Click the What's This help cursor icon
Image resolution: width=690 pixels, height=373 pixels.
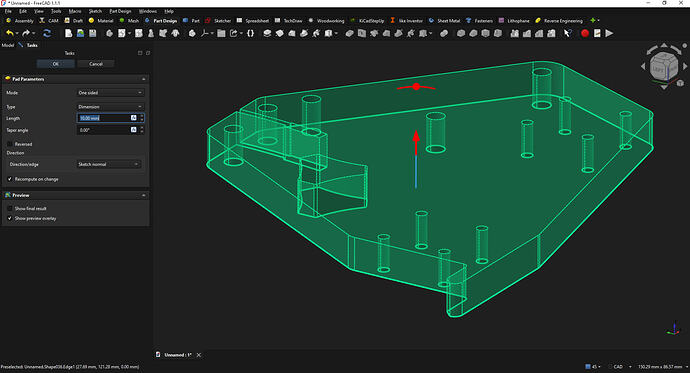click(x=568, y=33)
